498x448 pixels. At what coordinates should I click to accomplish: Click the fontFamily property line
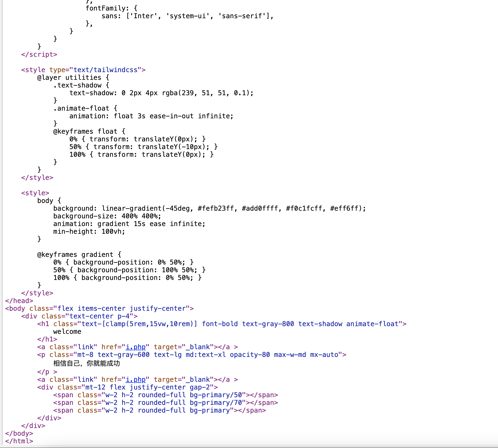tap(111, 8)
